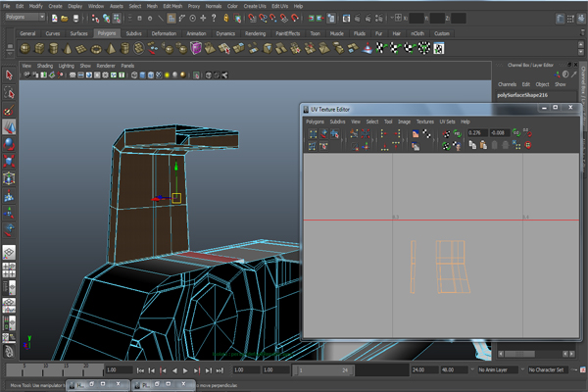Switch to single perspective view layout
Viewport: 588px width, 392px height.
(x=9, y=253)
